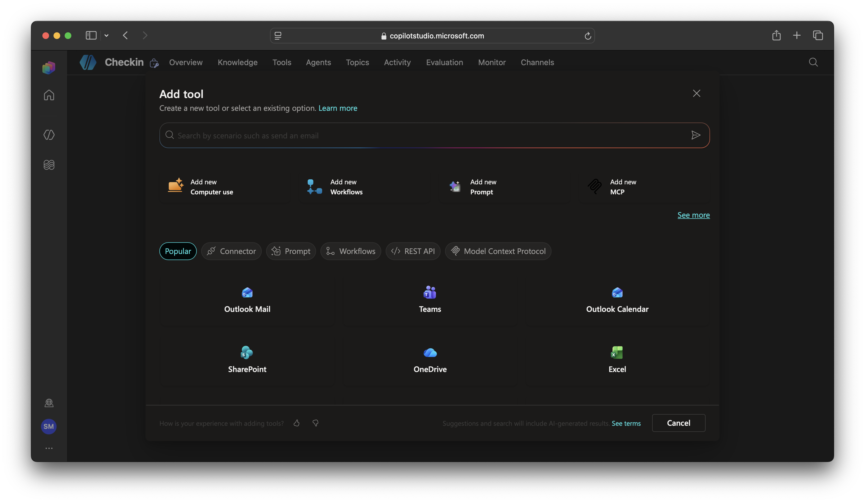Open the Learn more link
Screen dimensions: 865x504
click(338, 108)
